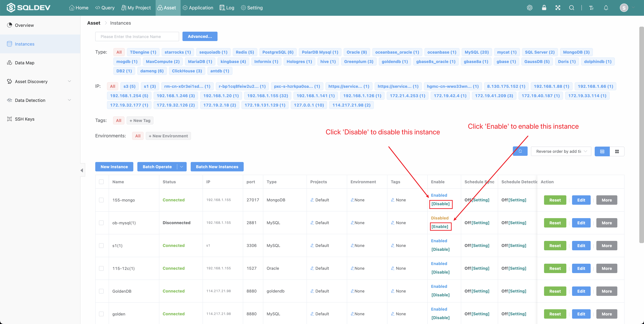This screenshot has width=644, height=324.
Task: Filter by Oracle (9) type tag
Action: tap(357, 52)
